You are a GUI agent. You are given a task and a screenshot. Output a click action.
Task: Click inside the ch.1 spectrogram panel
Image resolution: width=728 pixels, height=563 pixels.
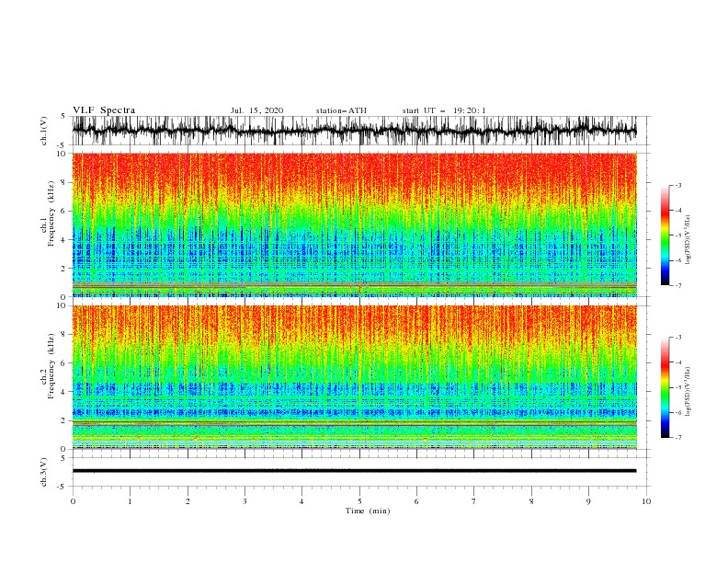coord(354,224)
